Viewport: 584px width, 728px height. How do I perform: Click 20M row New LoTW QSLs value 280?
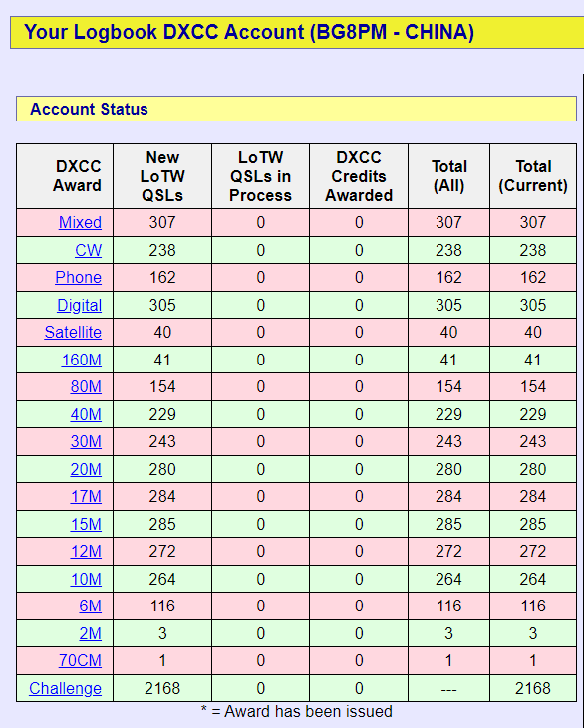pos(162,469)
